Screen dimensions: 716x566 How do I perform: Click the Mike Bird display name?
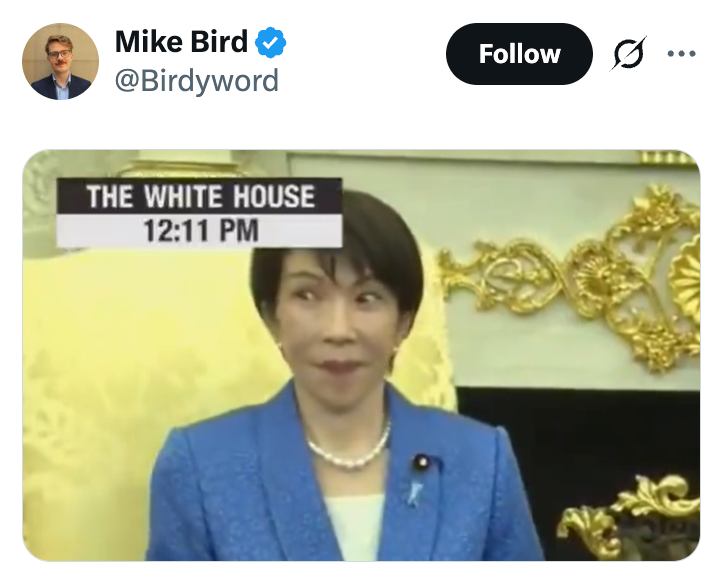pyautogui.click(x=181, y=42)
